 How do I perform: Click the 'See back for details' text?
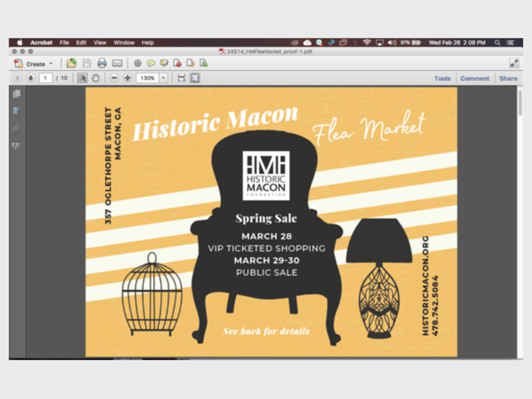point(266,331)
